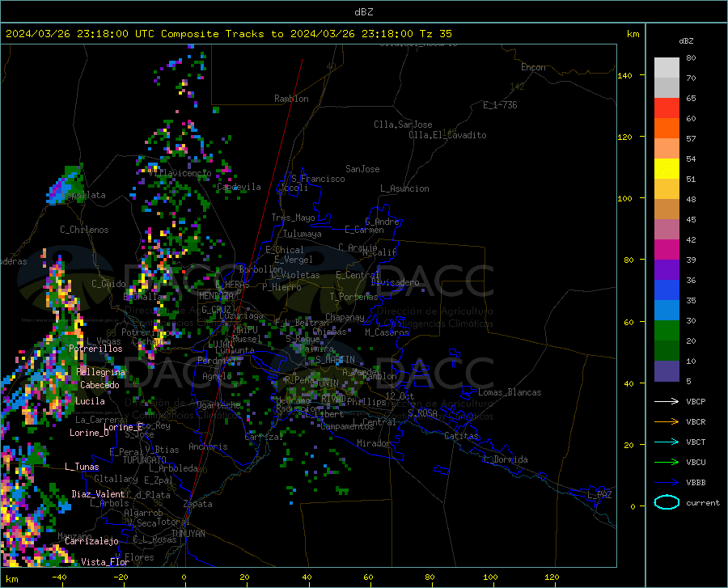
Task: Click the cyan 'current' ellipse legend icon
Action: (667, 502)
